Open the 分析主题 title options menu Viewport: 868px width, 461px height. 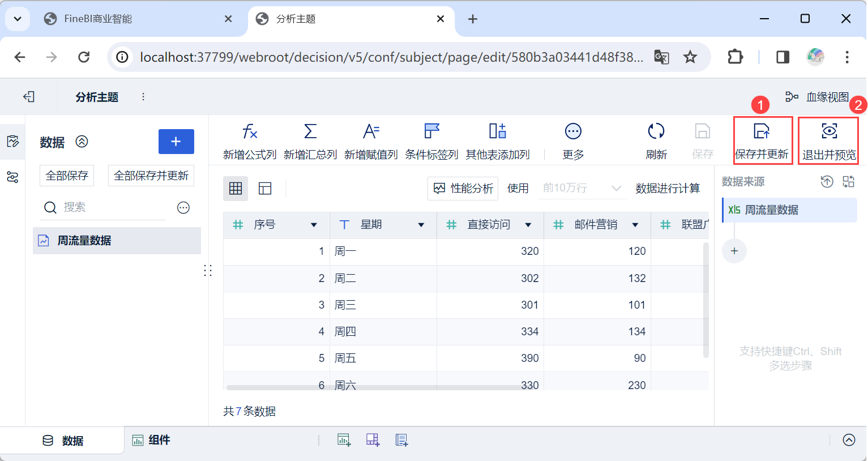143,97
